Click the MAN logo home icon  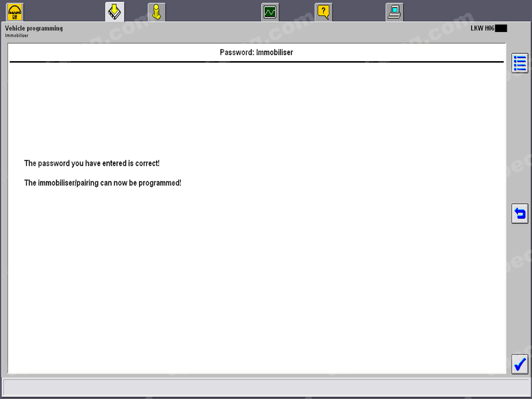tap(15, 11)
